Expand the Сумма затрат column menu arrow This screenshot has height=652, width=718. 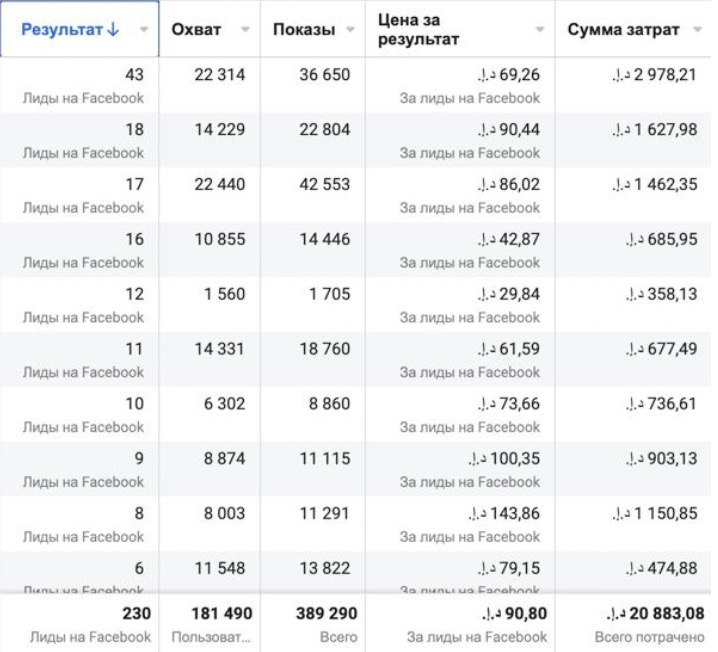(699, 30)
